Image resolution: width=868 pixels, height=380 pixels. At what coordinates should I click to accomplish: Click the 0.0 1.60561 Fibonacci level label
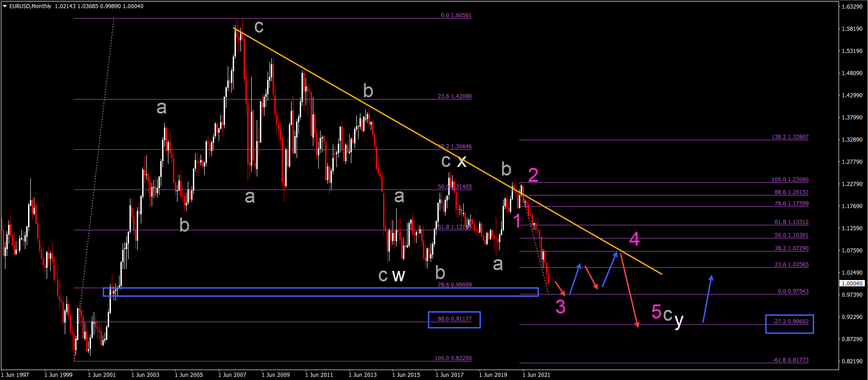(456, 15)
